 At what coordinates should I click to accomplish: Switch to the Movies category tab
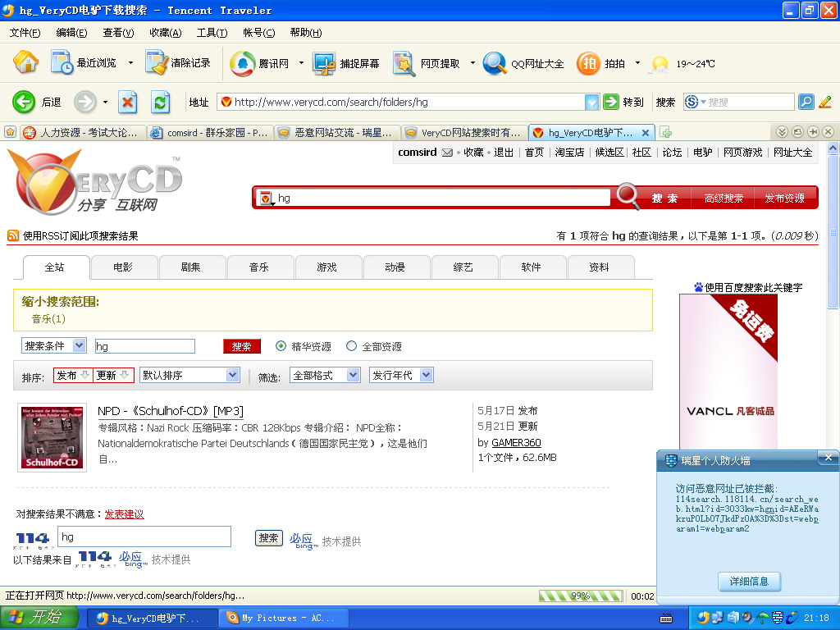point(125,267)
